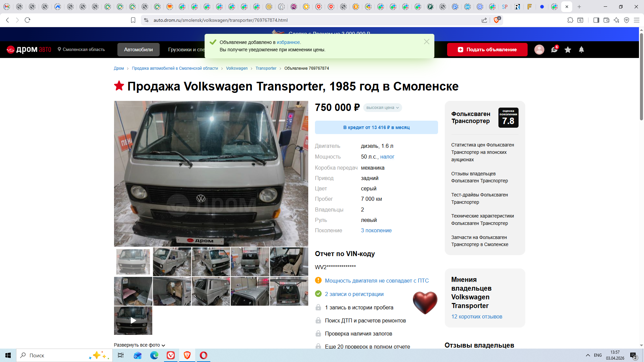Close the added-to-favorites notification

(x=426, y=42)
